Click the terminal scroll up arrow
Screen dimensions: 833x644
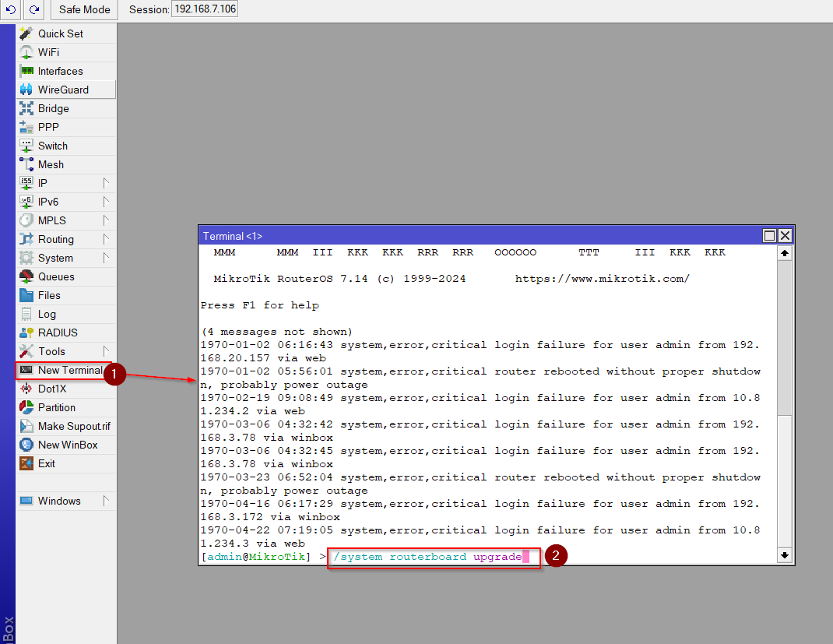tap(784, 253)
